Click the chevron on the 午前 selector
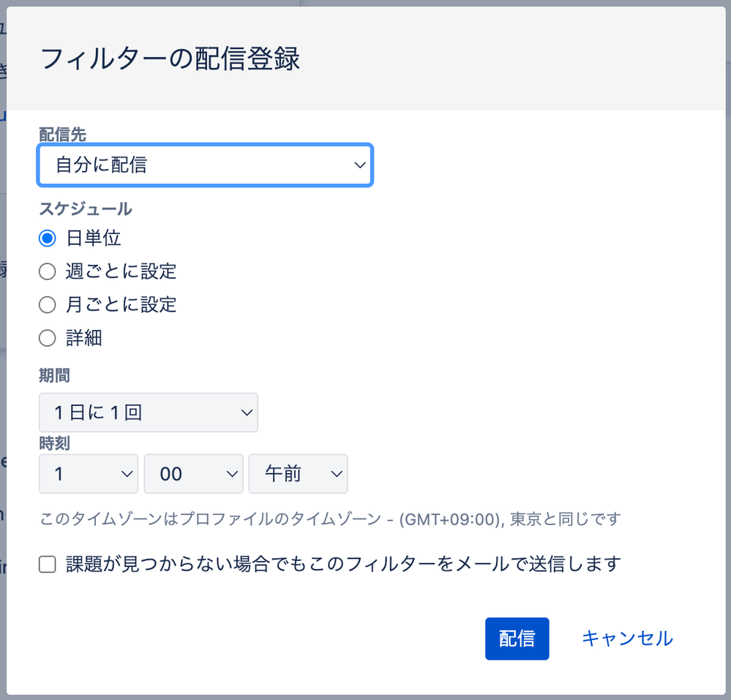The image size is (731, 700). tap(335, 474)
